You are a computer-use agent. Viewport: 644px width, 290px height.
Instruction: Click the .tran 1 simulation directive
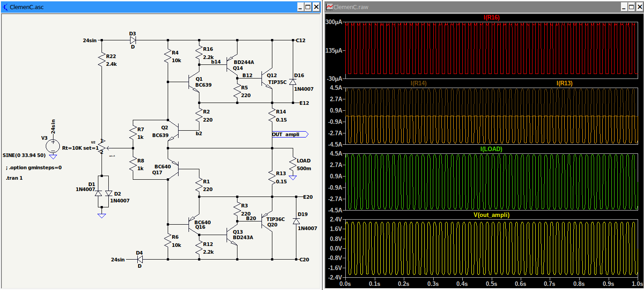coord(15,178)
